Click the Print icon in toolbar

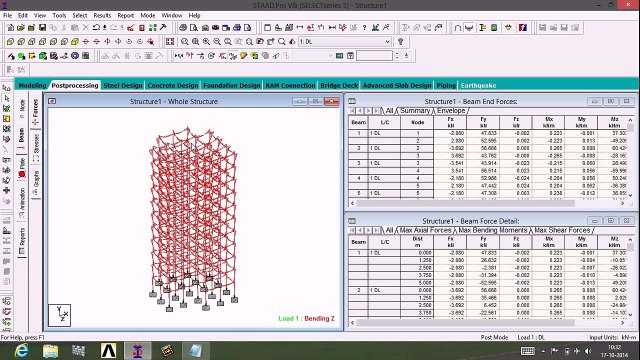click(x=183, y=28)
